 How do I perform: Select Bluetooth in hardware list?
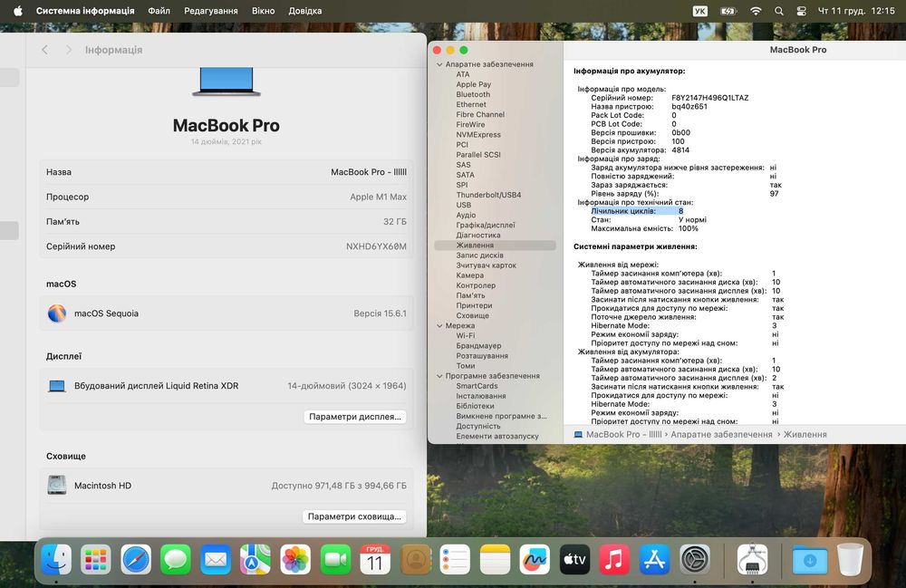point(473,94)
